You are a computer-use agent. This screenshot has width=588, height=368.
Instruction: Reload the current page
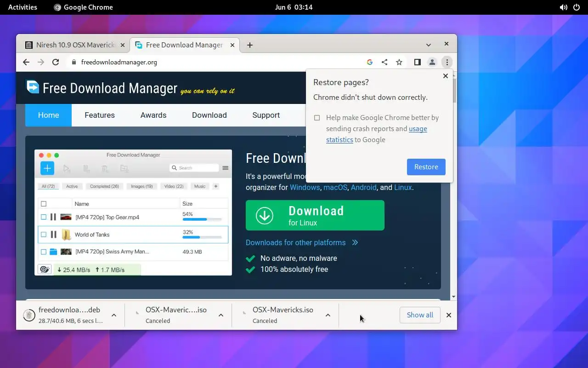56,62
